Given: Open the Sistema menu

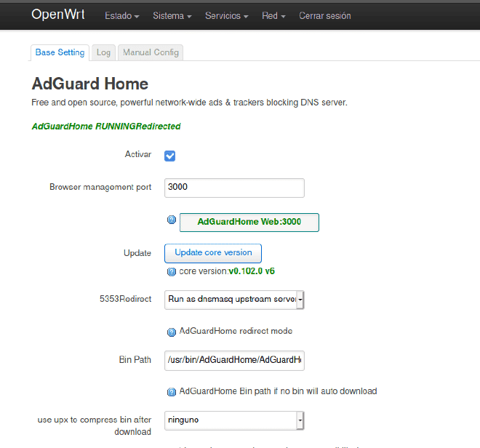Looking at the screenshot, I should pyautogui.click(x=172, y=15).
